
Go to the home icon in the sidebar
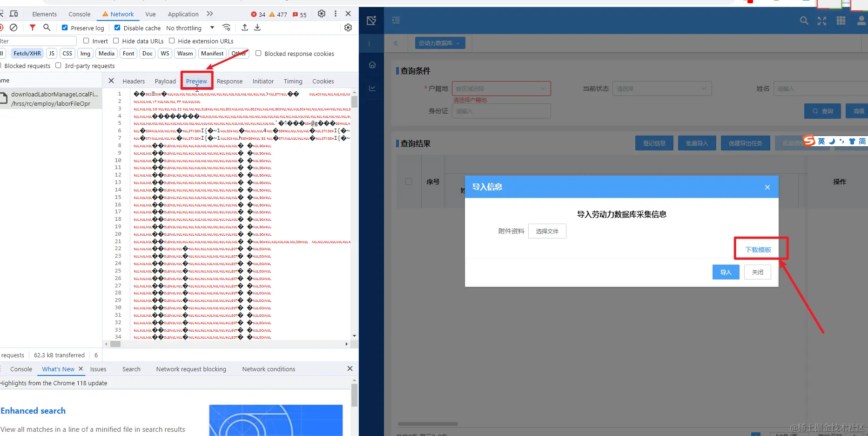point(372,65)
